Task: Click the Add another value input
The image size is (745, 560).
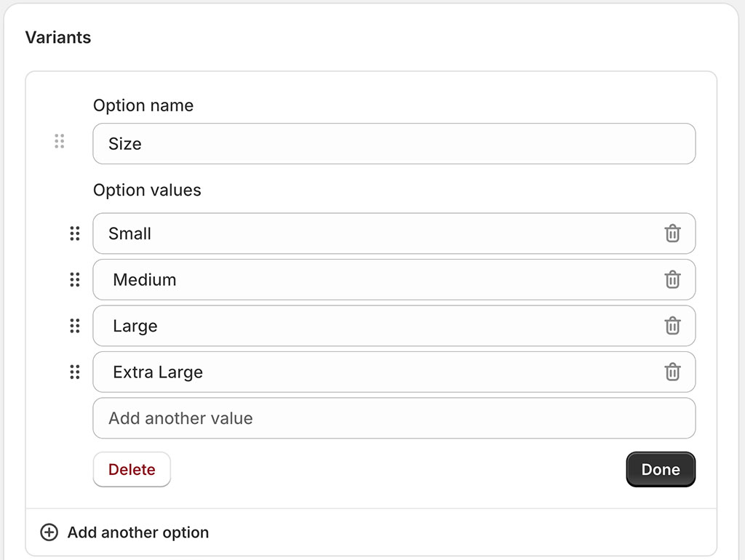Action: (364, 418)
